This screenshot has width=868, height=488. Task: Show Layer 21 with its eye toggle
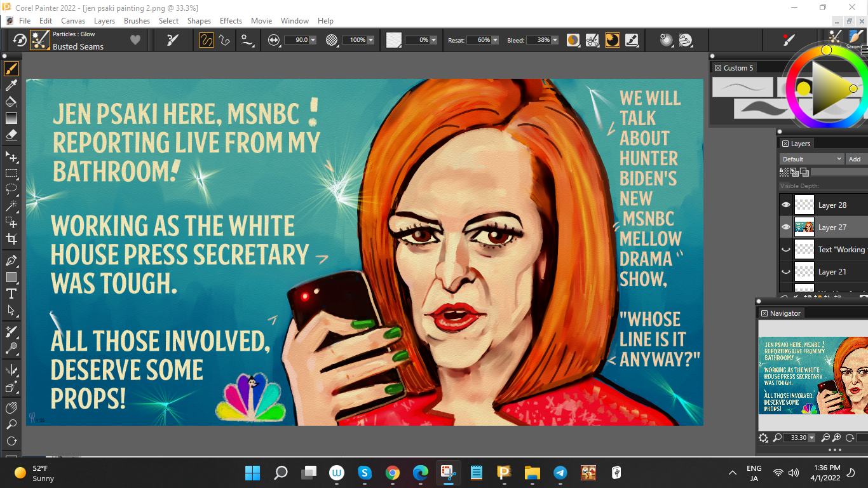[x=786, y=272]
